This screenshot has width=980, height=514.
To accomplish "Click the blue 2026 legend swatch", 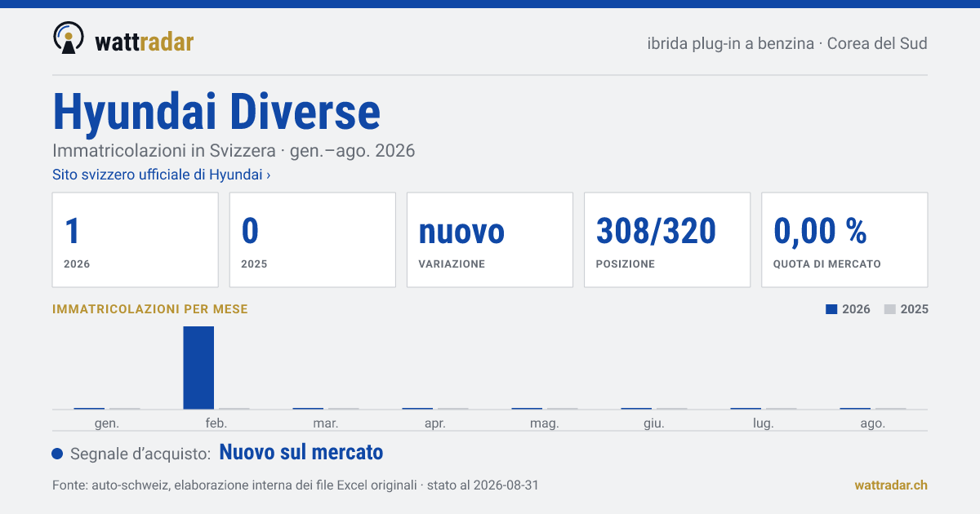I will pos(831,309).
